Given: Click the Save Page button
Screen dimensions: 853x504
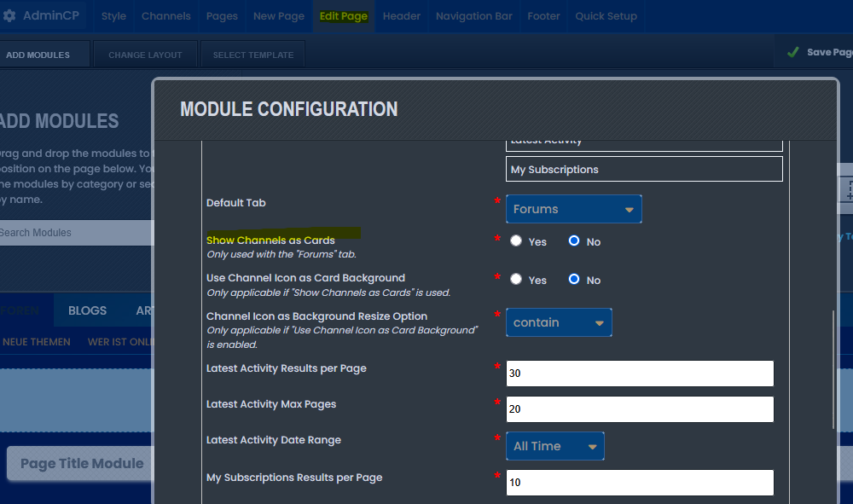Looking at the screenshot, I should (x=815, y=52).
